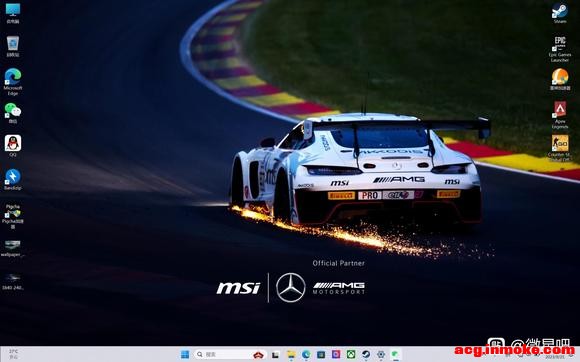Open the orange round icon under Epic Games
580x362 pixels.
560,79
